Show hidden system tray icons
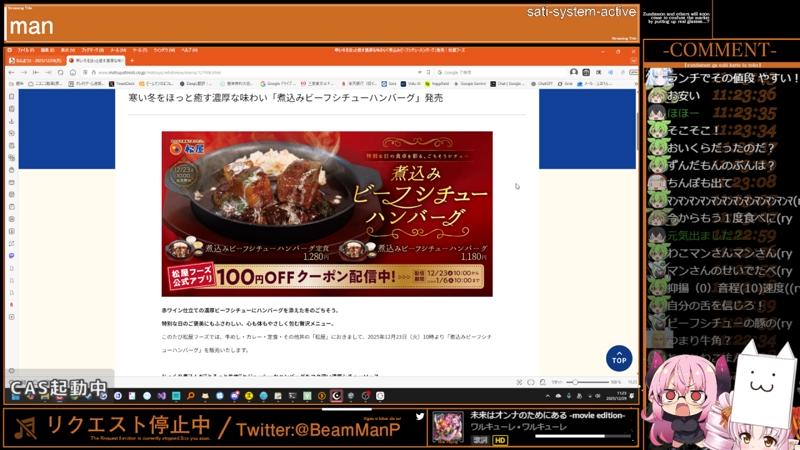 tap(547, 396)
